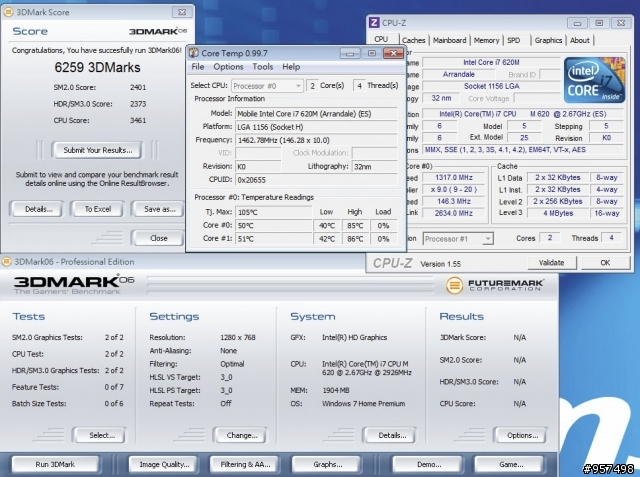This screenshot has height=477, width=640.
Task: Click 'Socket 1156 LGA' package text
Action: pyautogui.click(x=491, y=86)
